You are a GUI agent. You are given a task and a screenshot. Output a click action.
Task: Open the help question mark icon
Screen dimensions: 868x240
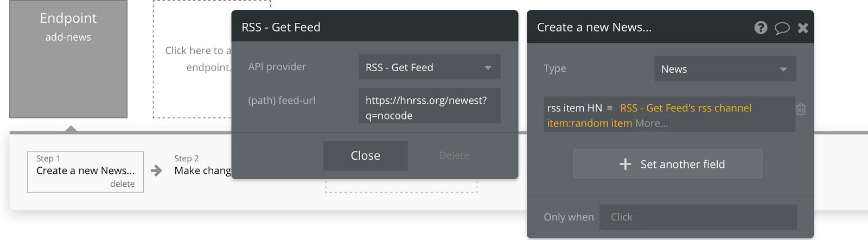tap(761, 28)
